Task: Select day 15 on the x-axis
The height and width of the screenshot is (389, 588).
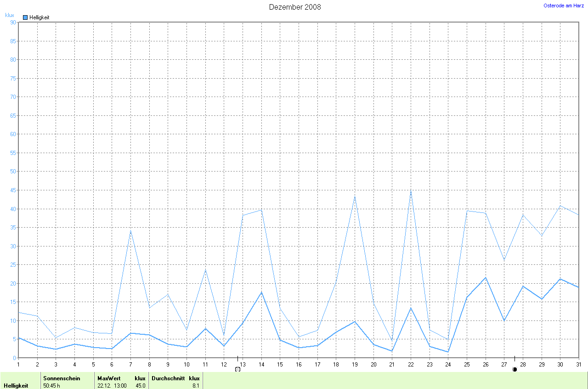Action: click(280, 364)
